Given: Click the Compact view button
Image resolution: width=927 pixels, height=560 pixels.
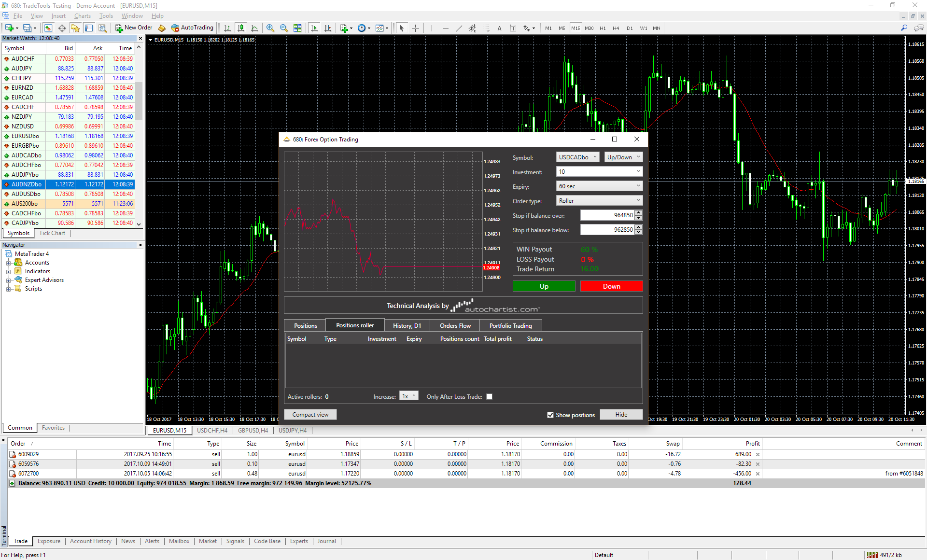Looking at the screenshot, I should 310,415.
